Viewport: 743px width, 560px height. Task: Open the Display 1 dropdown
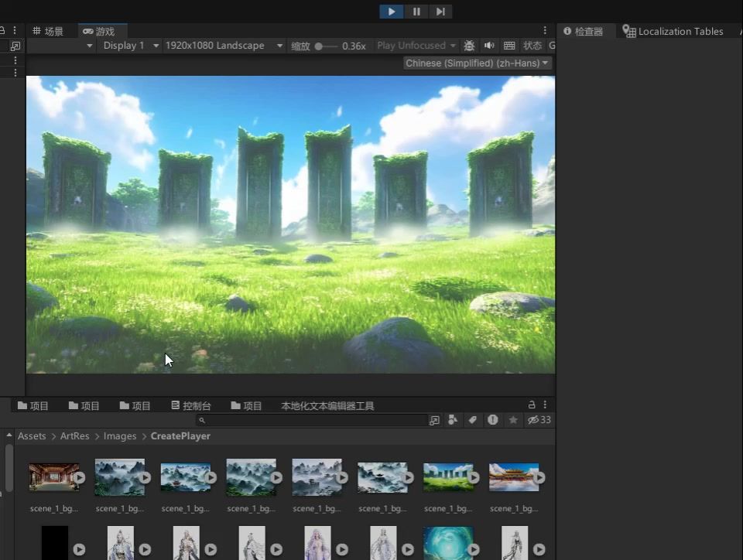(x=130, y=46)
